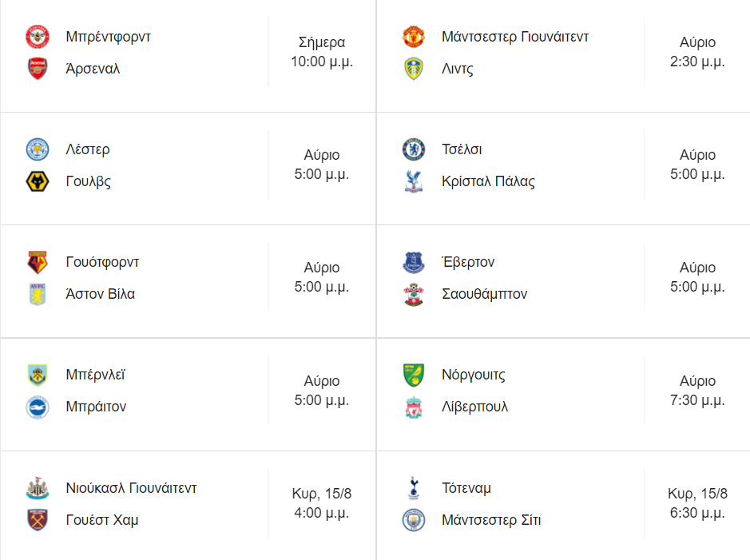
Task: Click the Manchester City crest
Action: (x=413, y=520)
